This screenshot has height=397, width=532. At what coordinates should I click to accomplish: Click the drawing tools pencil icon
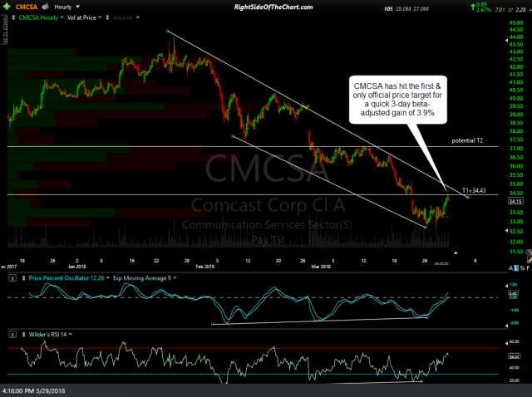(529, 260)
